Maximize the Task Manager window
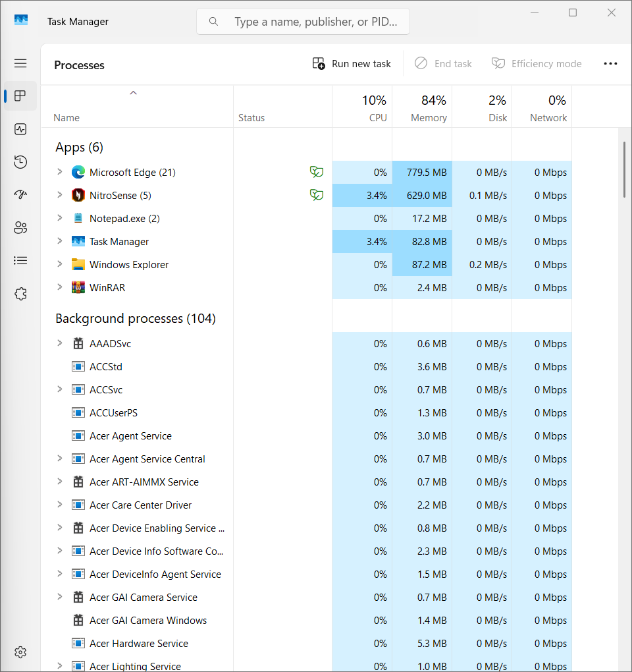The image size is (632, 672). 573,13
